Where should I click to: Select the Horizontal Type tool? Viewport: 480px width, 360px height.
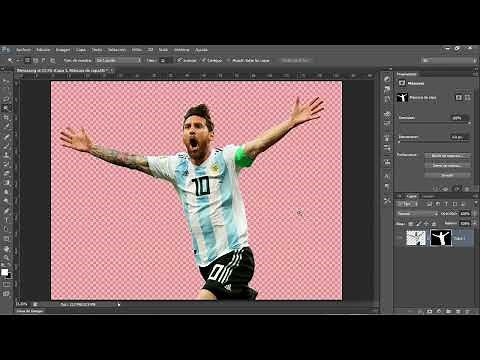[x=6, y=220]
